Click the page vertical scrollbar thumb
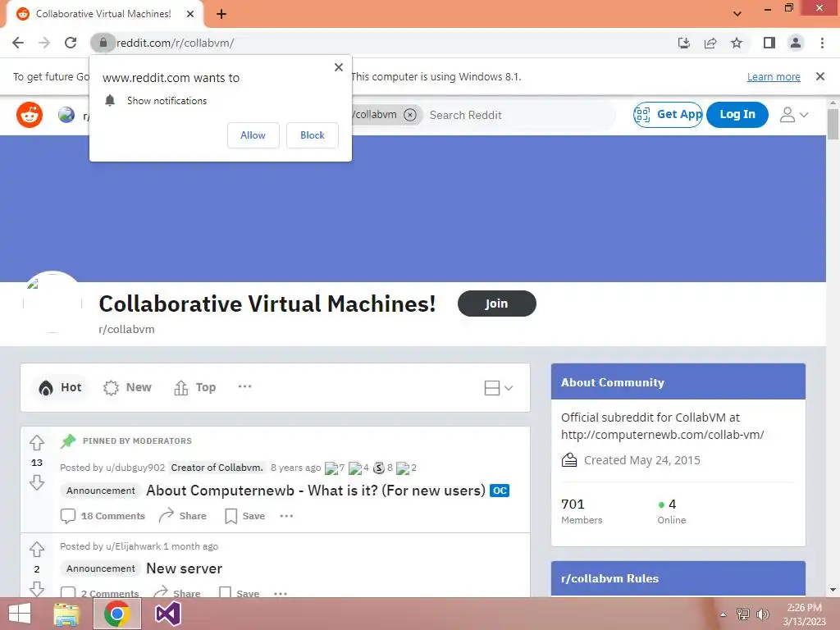 [x=833, y=125]
